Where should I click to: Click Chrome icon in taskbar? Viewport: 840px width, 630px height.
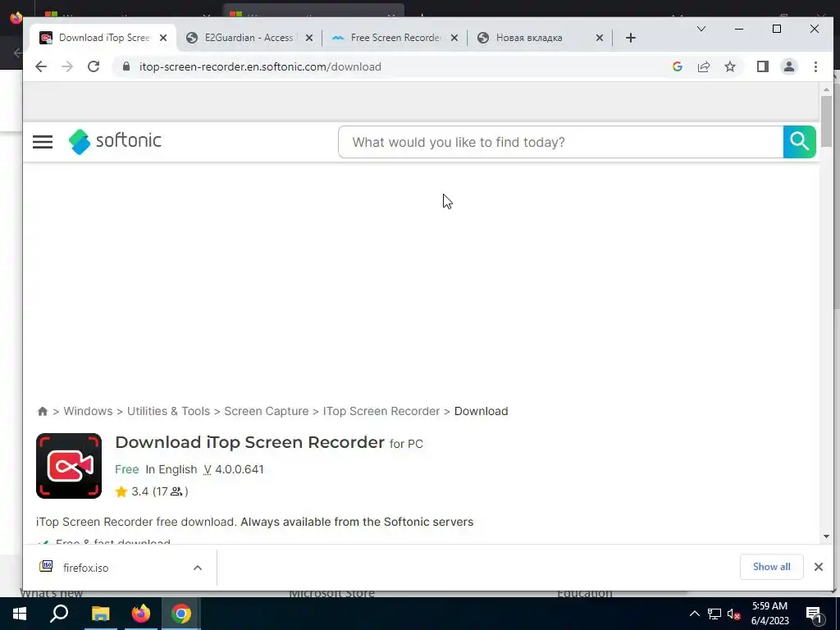coord(181,614)
